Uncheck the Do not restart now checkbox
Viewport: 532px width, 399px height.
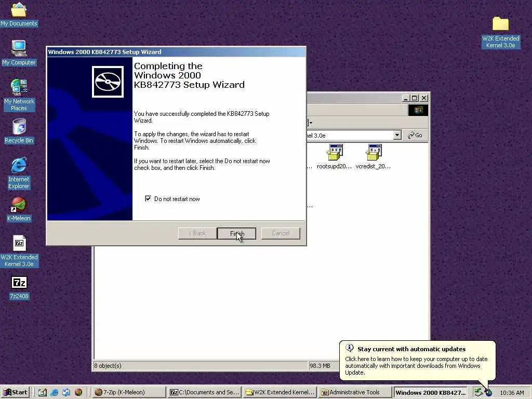coord(148,198)
